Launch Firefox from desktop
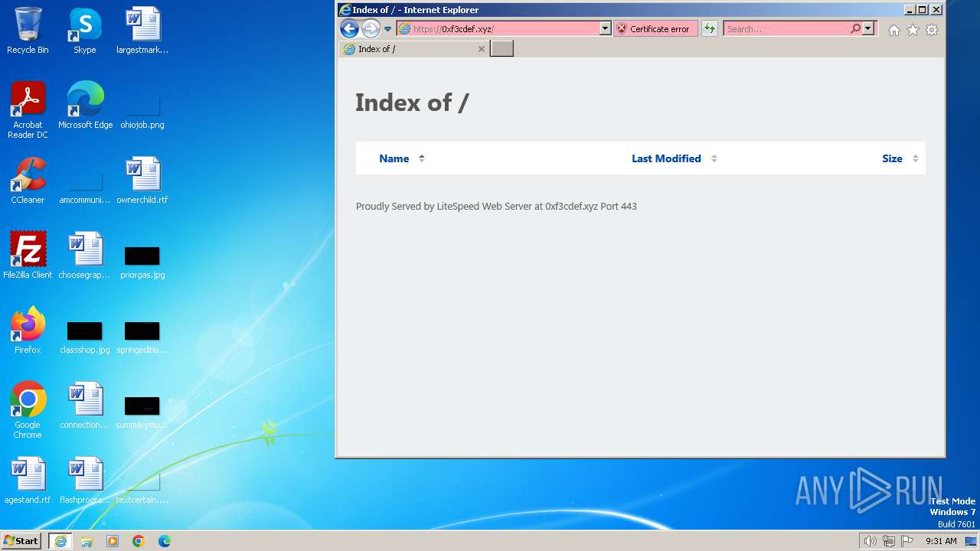The width and height of the screenshot is (980, 551). coord(28,331)
